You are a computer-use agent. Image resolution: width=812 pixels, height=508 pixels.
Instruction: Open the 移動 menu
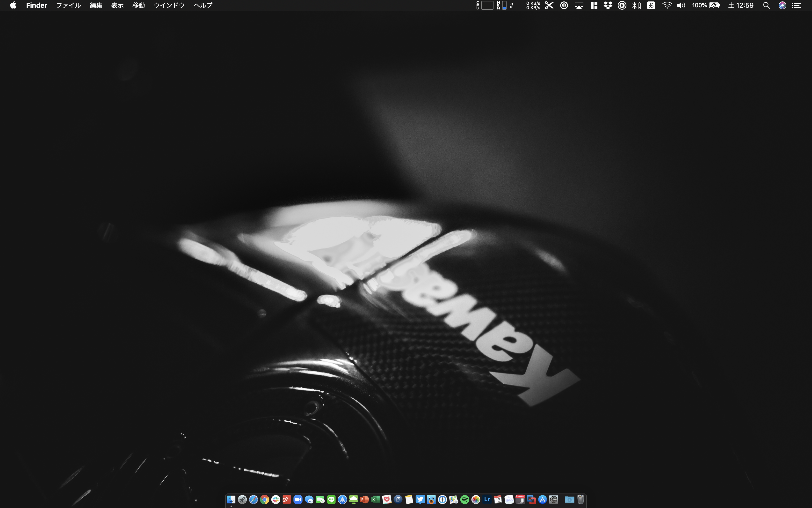[138, 5]
